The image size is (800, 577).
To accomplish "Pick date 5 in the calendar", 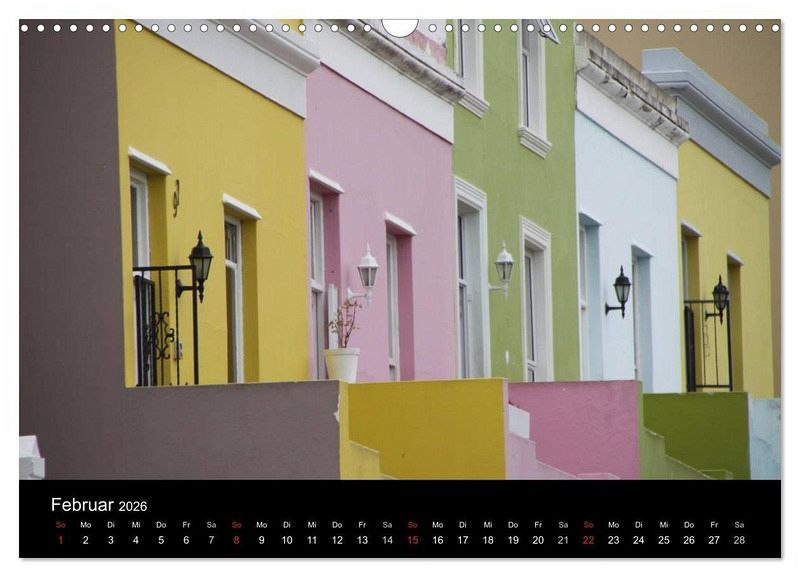I will point(161,540).
